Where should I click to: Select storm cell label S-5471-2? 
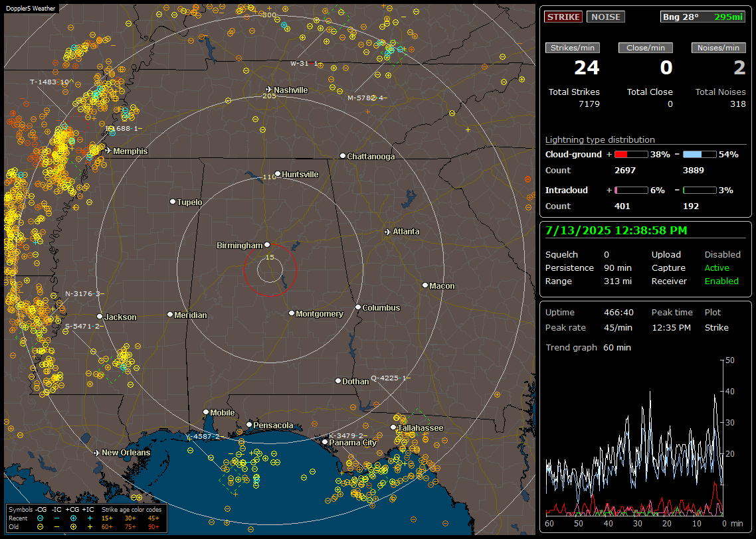click(83, 326)
